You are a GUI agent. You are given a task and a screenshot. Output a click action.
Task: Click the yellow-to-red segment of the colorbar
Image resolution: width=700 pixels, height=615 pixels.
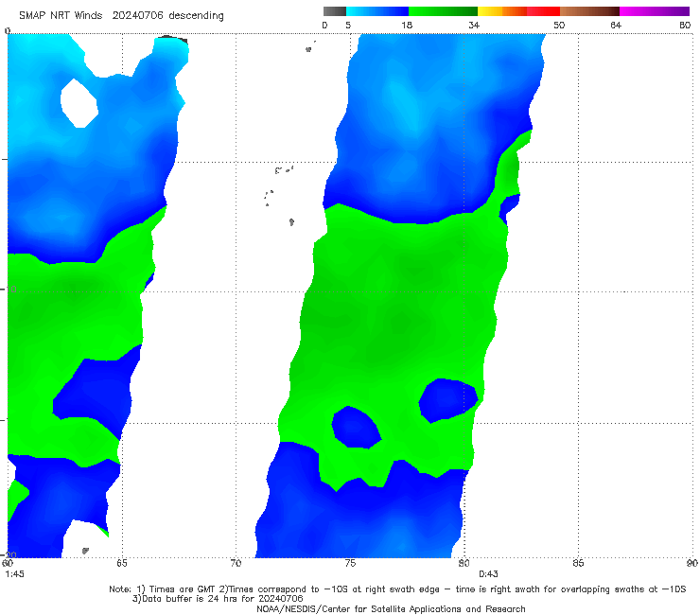click(x=518, y=11)
